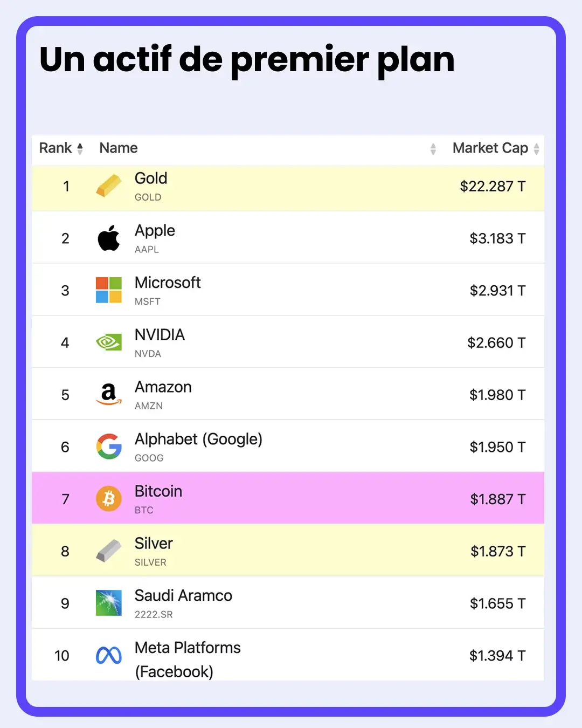
Task: Click the Name column header text
Action: [x=119, y=148]
